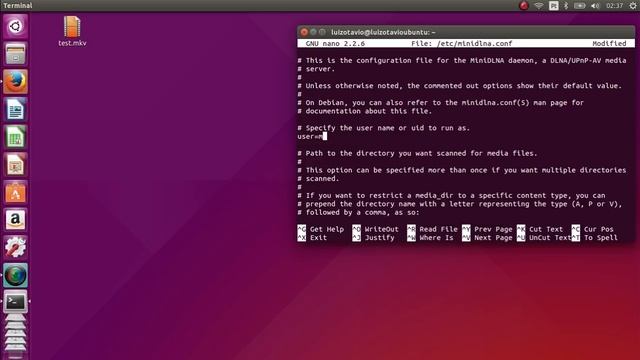Click the '^U UnCut Text' shortcut label
640x360 pixels.
tap(544, 238)
